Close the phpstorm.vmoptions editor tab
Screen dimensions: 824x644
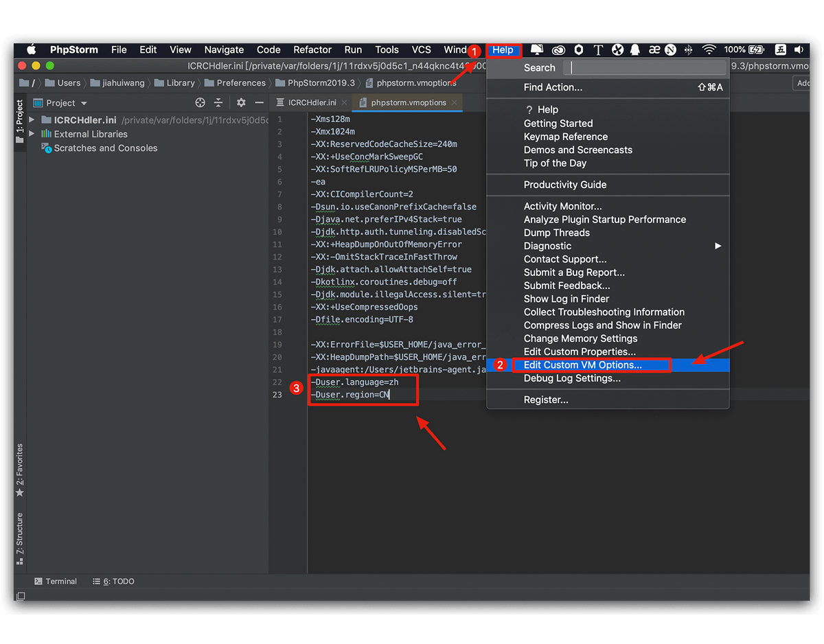pos(454,103)
